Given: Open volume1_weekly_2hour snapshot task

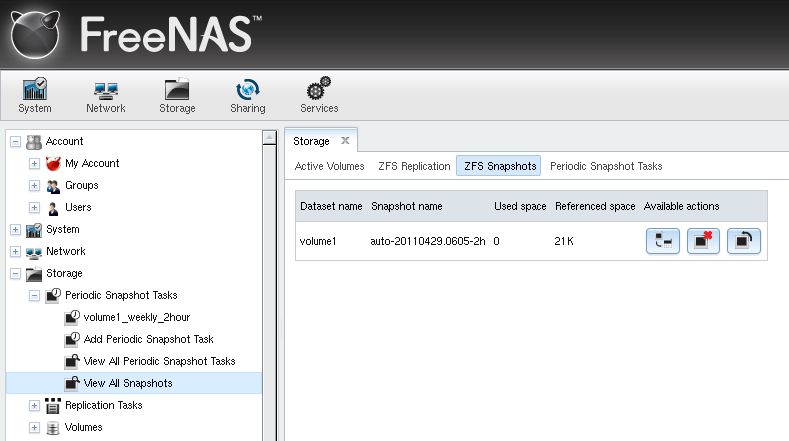Looking at the screenshot, I should click(137, 318).
